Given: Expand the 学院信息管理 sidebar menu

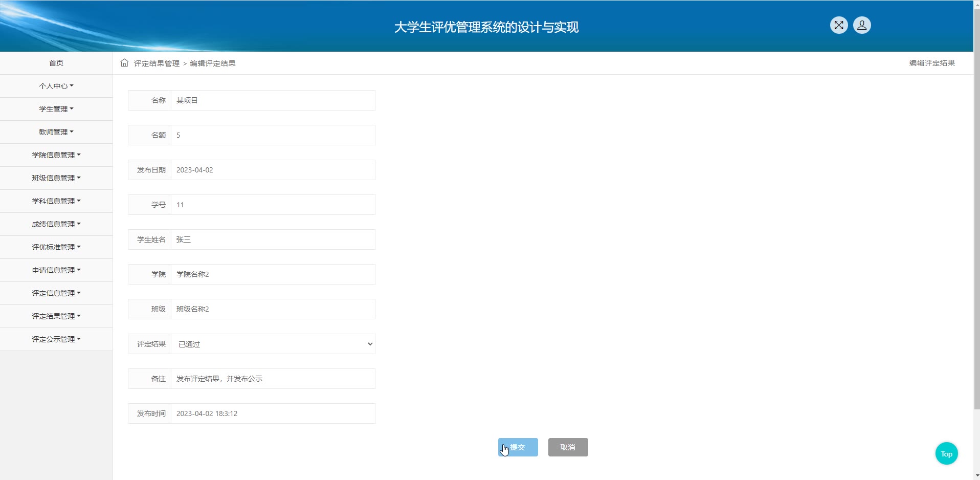Looking at the screenshot, I should [x=56, y=155].
